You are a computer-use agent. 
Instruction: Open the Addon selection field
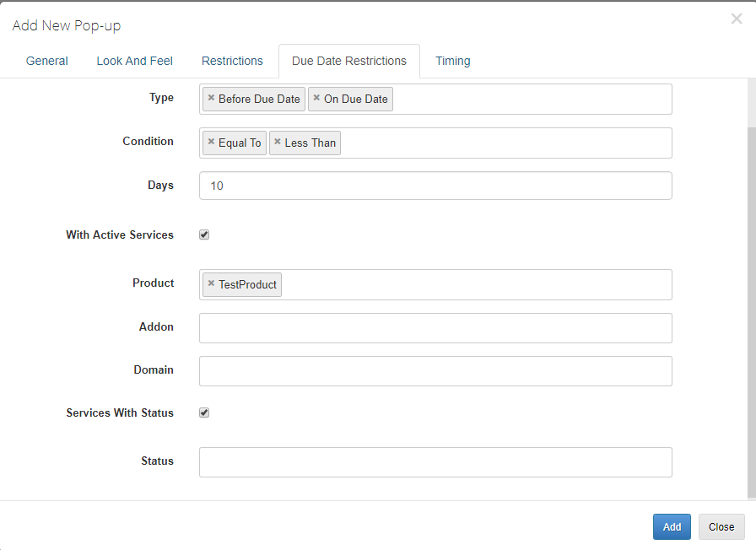pyautogui.click(x=435, y=328)
